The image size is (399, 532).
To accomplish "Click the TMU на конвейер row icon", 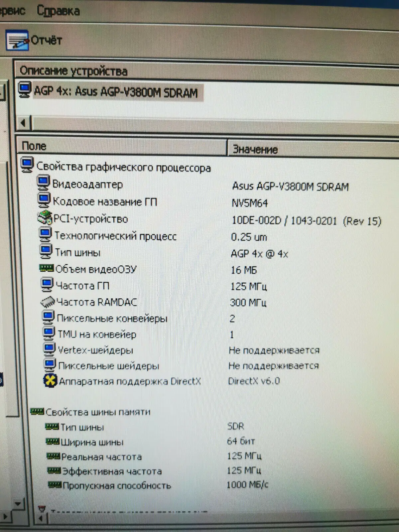I will [x=49, y=333].
